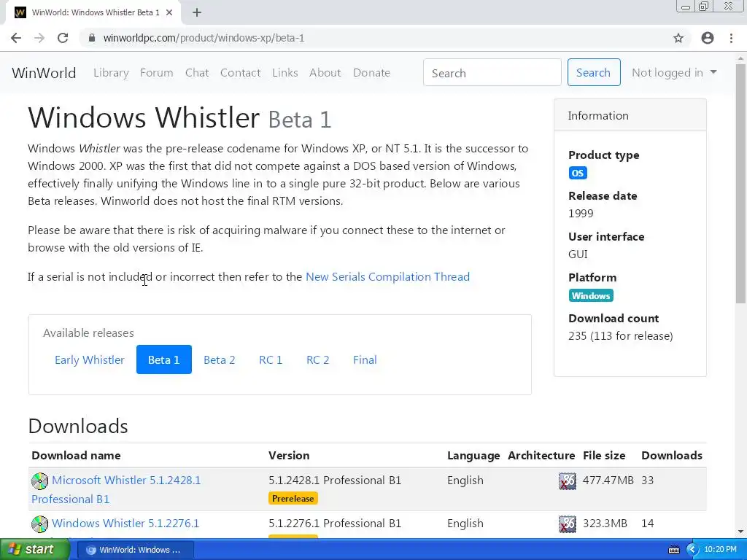Image resolution: width=747 pixels, height=560 pixels.
Task: Select the RC 1 release tab
Action: pos(271,360)
